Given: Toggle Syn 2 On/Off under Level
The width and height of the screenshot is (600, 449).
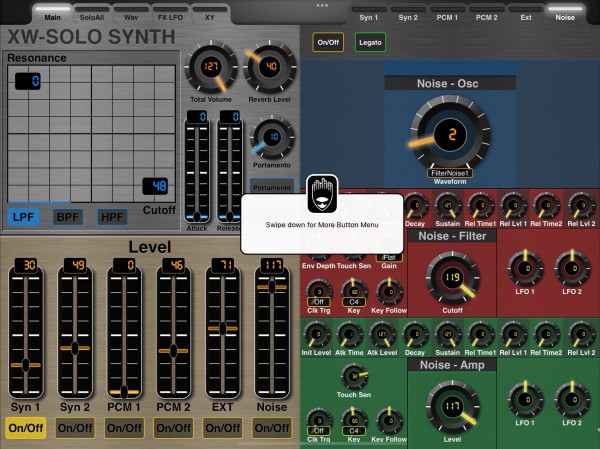Looking at the screenshot, I should (x=75, y=428).
